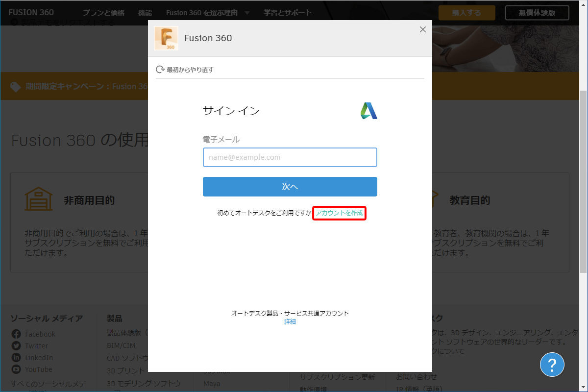
Task: Open the お問い合わせ footer link
Action: pyautogui.click(x=416, y=377)
